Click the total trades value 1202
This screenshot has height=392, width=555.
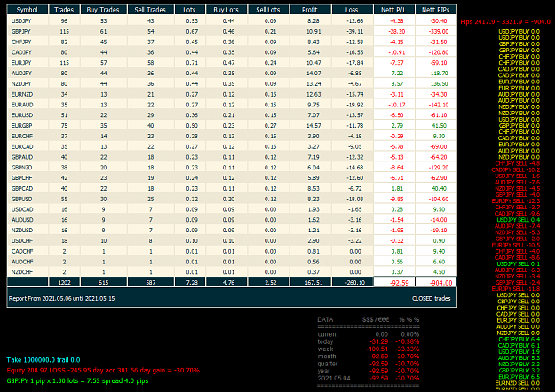point(64,282)
